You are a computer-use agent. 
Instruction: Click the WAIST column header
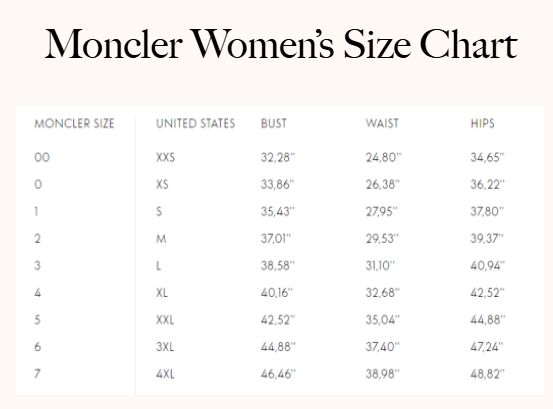382,123
